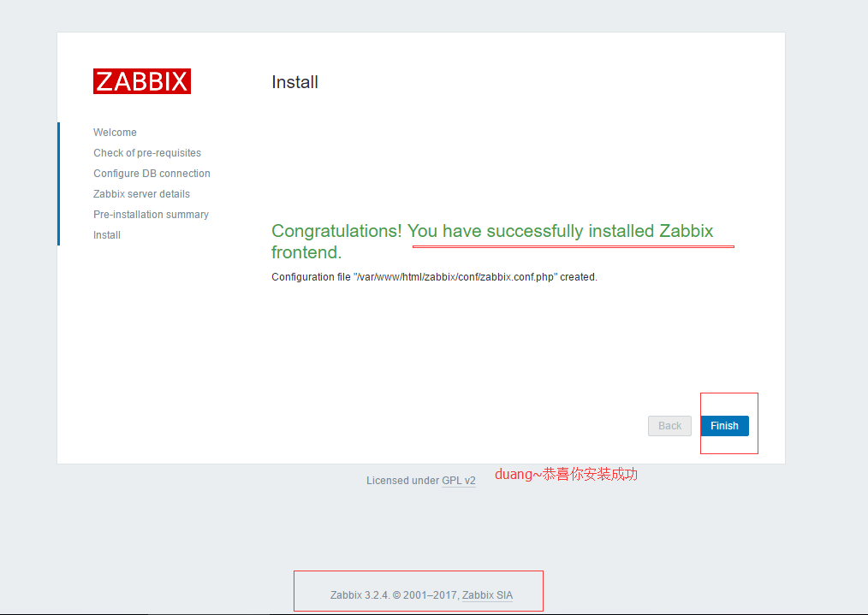This screenshot has width=868, height=615.
Task: Select Configure DB connection step
Action: tap(152, 173)
